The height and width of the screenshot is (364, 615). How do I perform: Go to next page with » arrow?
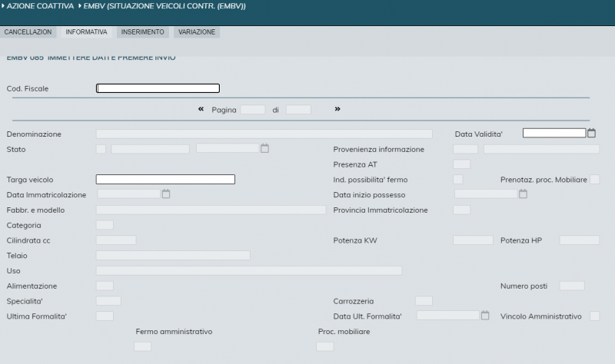[x=337, y=109]
